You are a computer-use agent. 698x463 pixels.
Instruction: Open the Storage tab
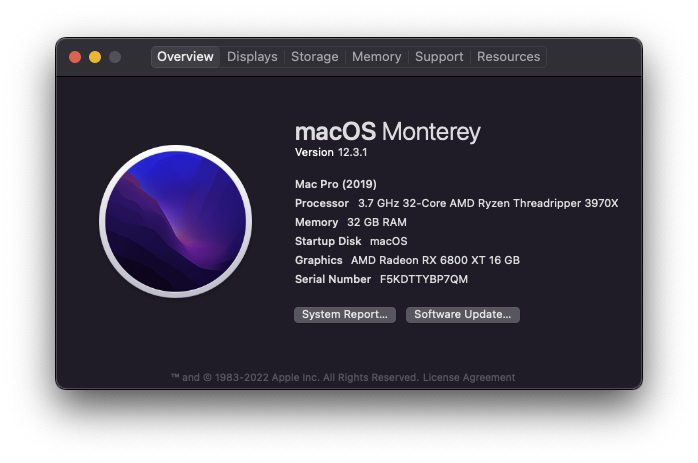315,57
